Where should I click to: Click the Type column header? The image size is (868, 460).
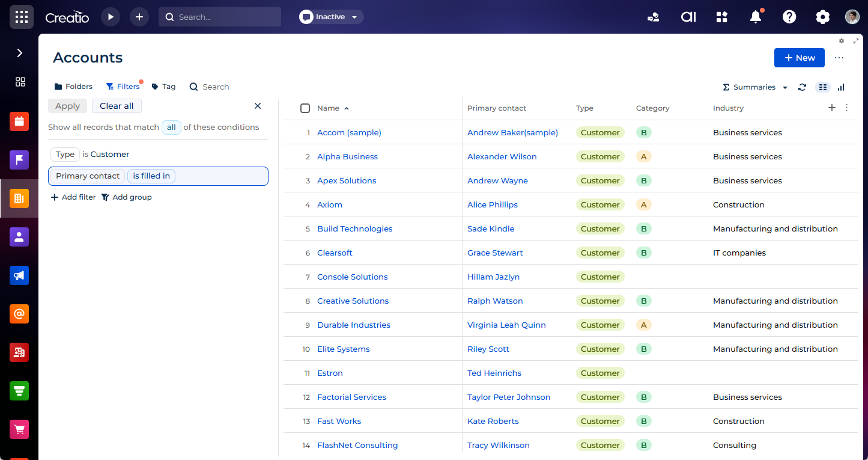584,108
